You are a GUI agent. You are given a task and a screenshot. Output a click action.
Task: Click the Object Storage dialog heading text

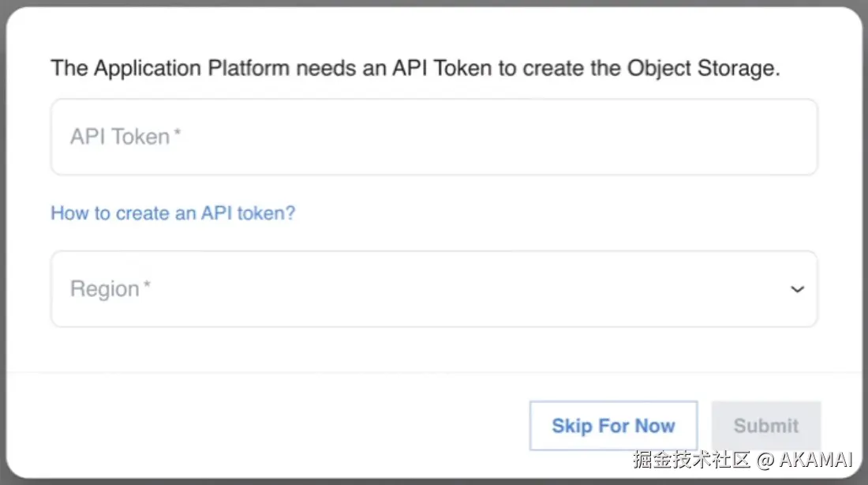point(415,68)
